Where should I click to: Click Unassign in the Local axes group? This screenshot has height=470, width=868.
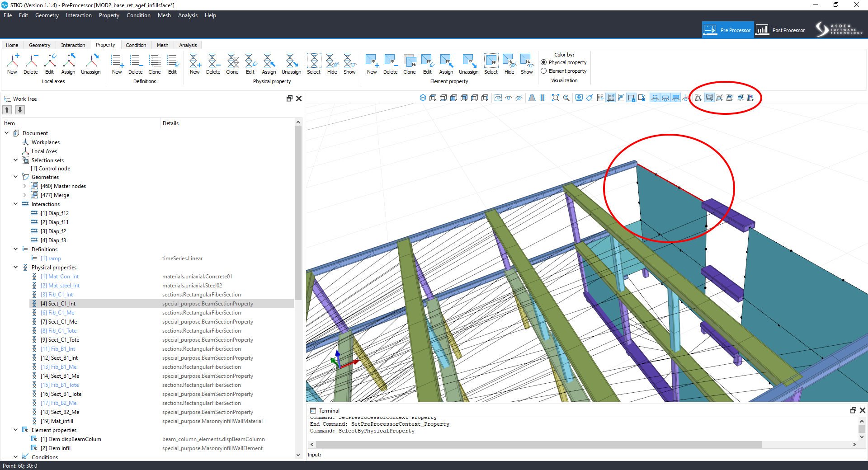(x=91, y=64)
